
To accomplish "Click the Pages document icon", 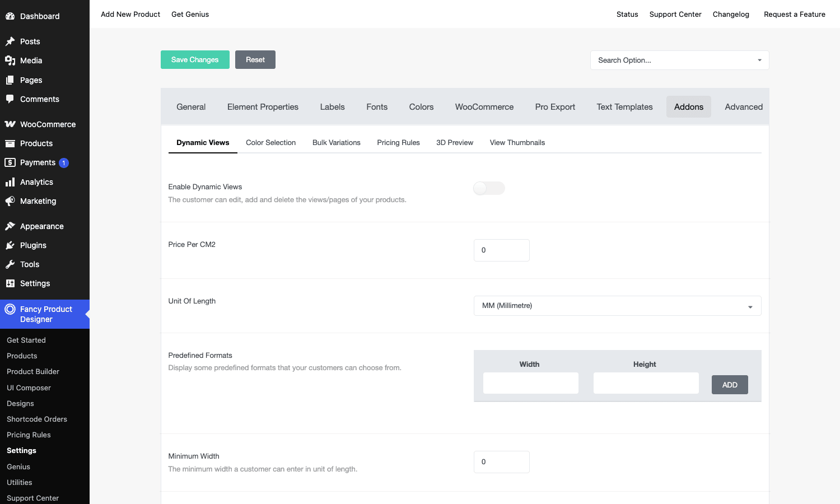I will point(10,80).
